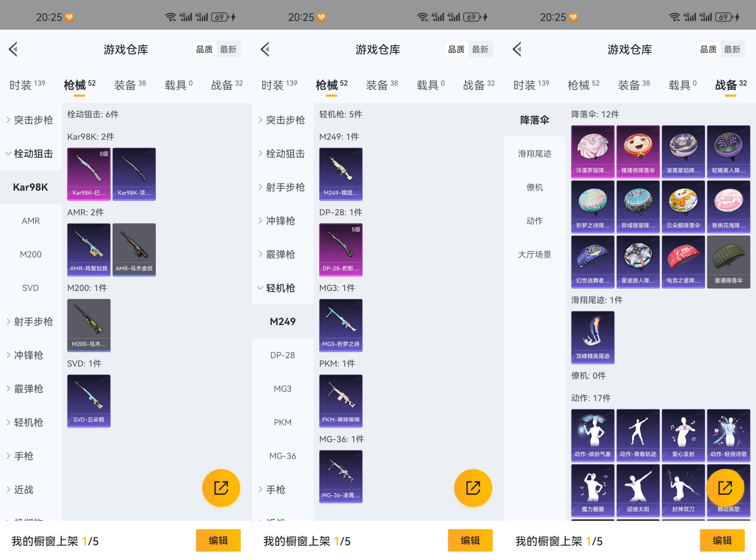The width and height of the screenshot is (756, 560).
Task: Sort by 品质 in the middle panel
Action: [x=456, y=50]
